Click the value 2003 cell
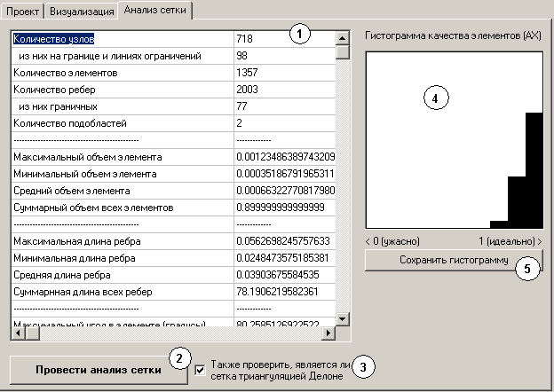The image size is (554, 392). [284, 90]
